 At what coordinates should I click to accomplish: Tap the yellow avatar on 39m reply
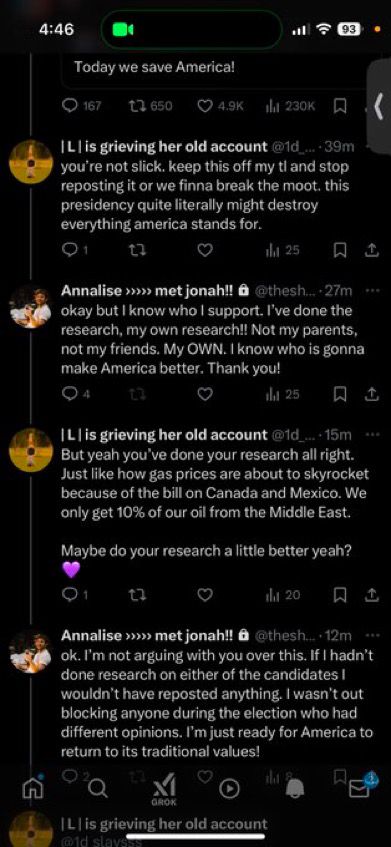coord(31,162)
